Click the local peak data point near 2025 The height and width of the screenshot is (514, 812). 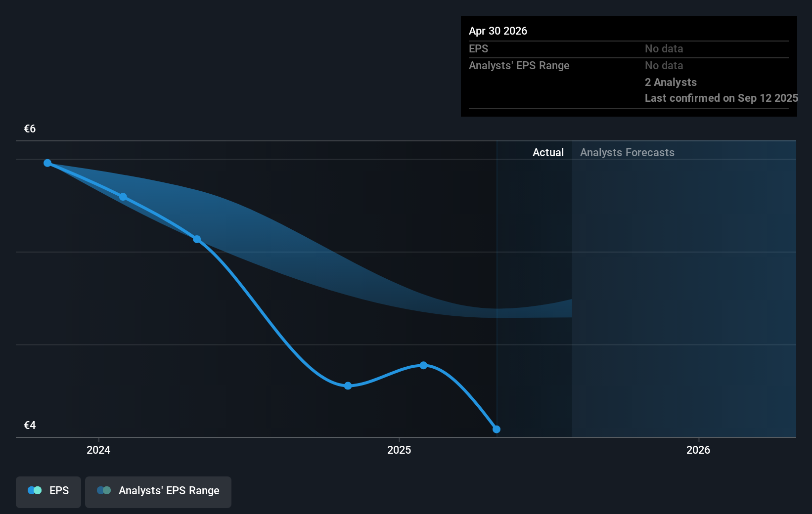pos(424,365)
